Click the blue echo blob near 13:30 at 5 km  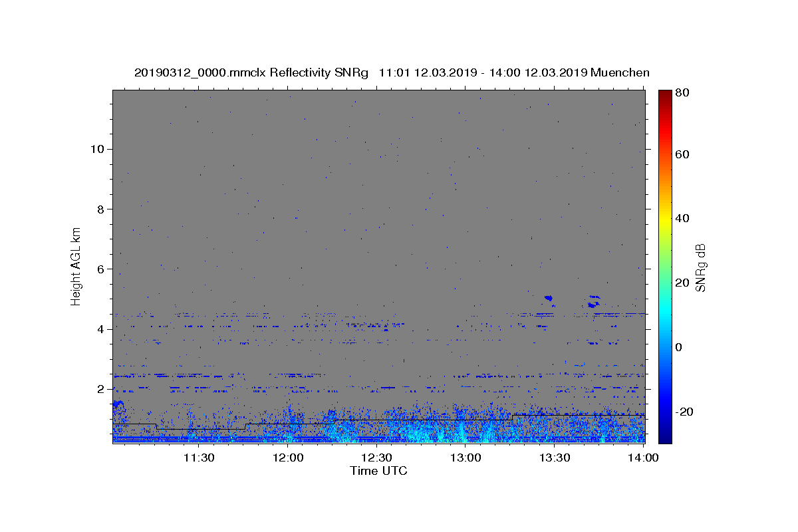pos(549,299)
